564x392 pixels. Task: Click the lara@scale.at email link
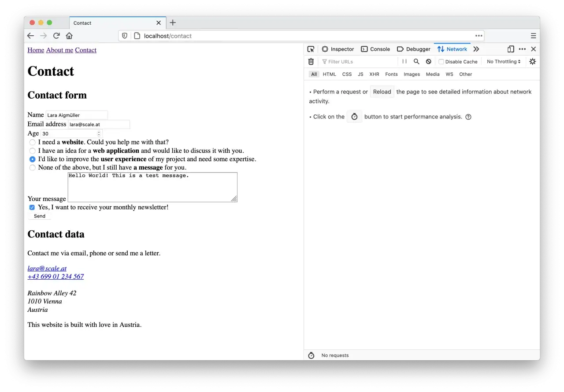click(47, 268)
